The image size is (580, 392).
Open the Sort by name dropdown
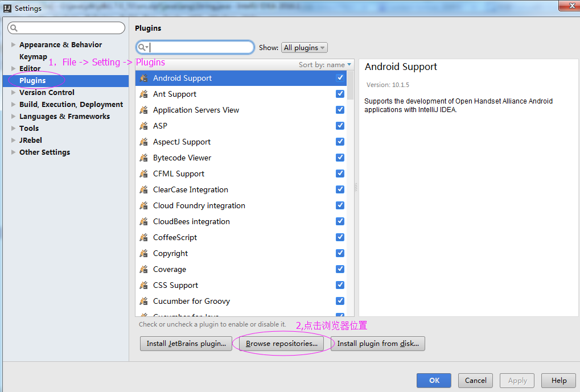point(325,65)
